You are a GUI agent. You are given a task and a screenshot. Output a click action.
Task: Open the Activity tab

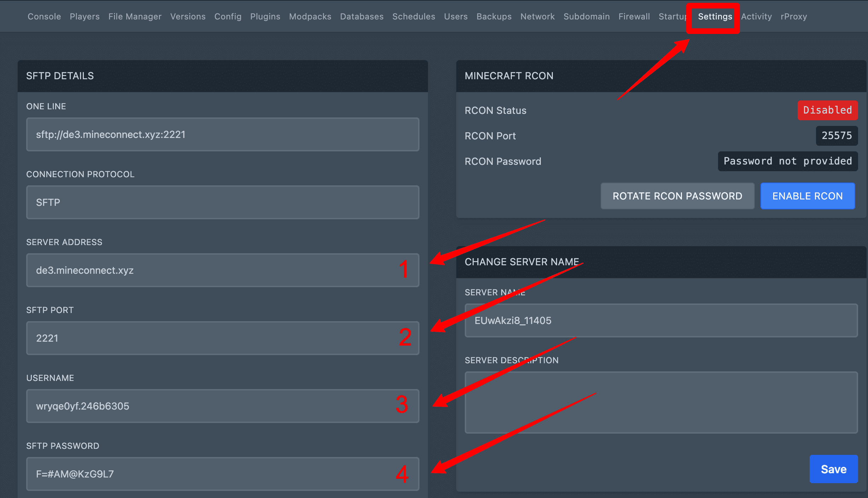pos(757,17)
